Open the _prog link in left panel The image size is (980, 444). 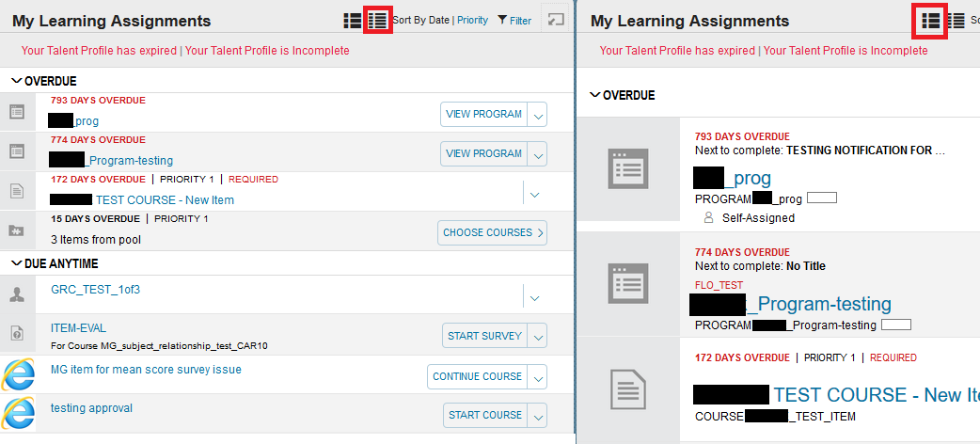87,121
